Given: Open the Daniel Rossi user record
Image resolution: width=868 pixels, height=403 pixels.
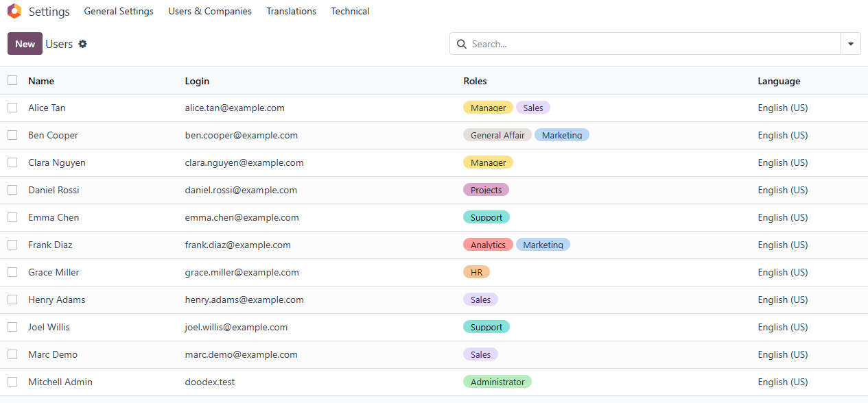Looking at the screenshot, I should point(54,190).
